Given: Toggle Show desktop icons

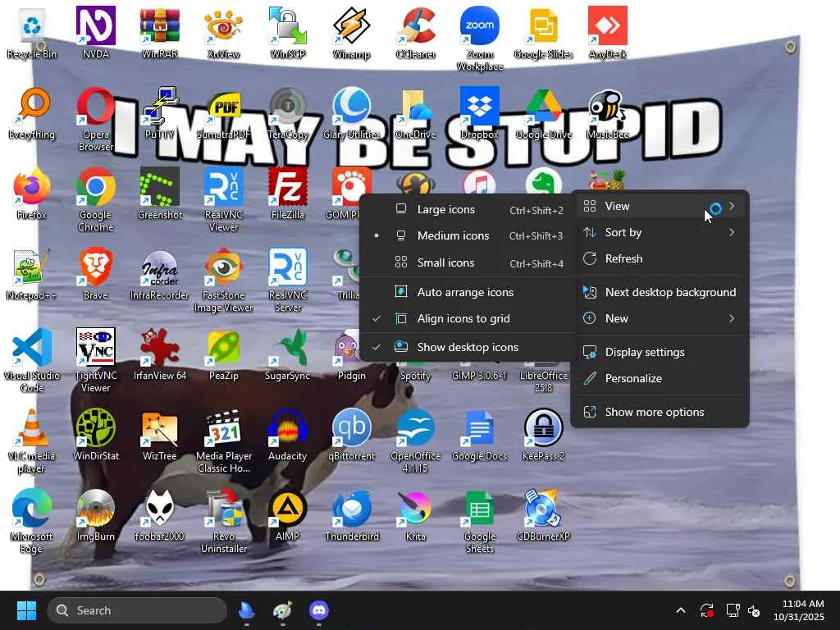Looking at the screenshot, I should 468,347.
